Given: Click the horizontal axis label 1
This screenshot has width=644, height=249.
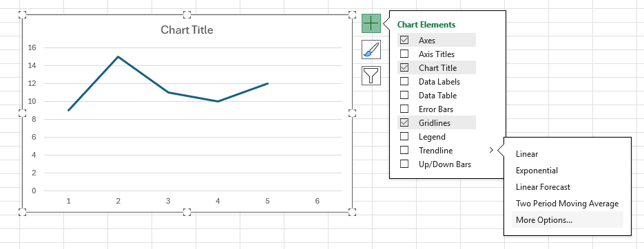Looking at the screenshot, I should tap(69, 201).
